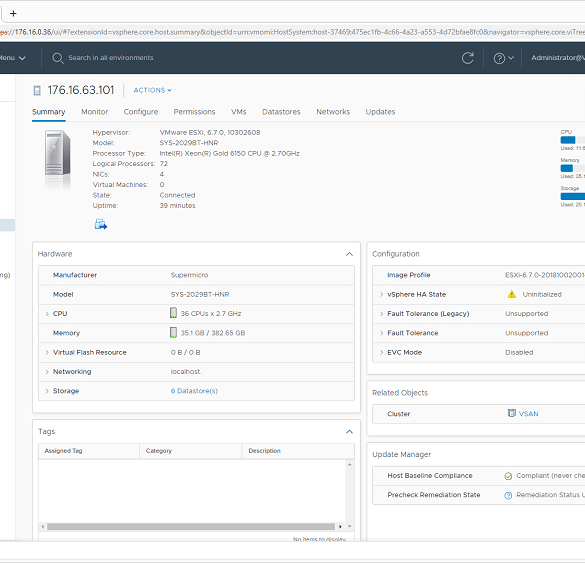Open the help question mark menu
This screenshot has height=563, width=585.
(499, 58)
